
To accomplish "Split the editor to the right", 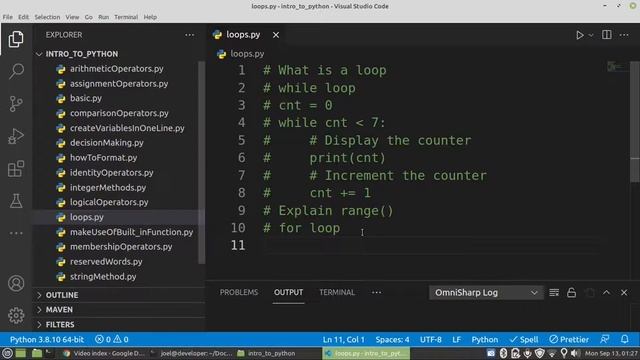I will [607, 35].
